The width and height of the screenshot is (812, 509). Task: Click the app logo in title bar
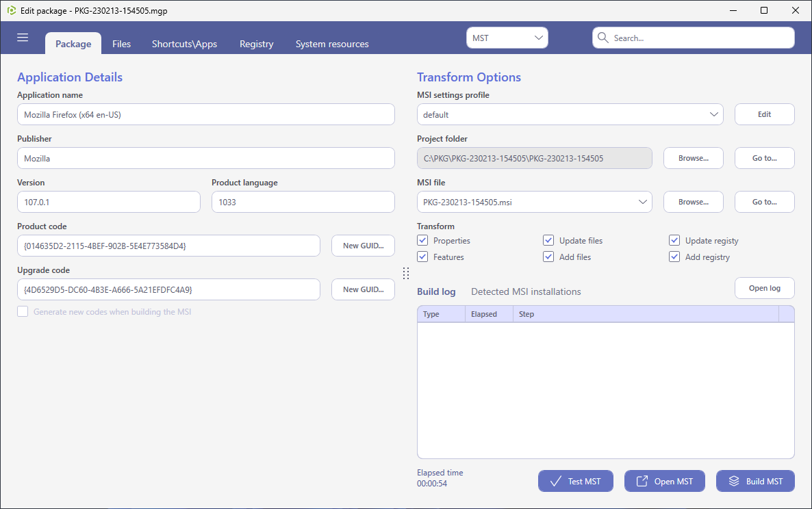11,10
